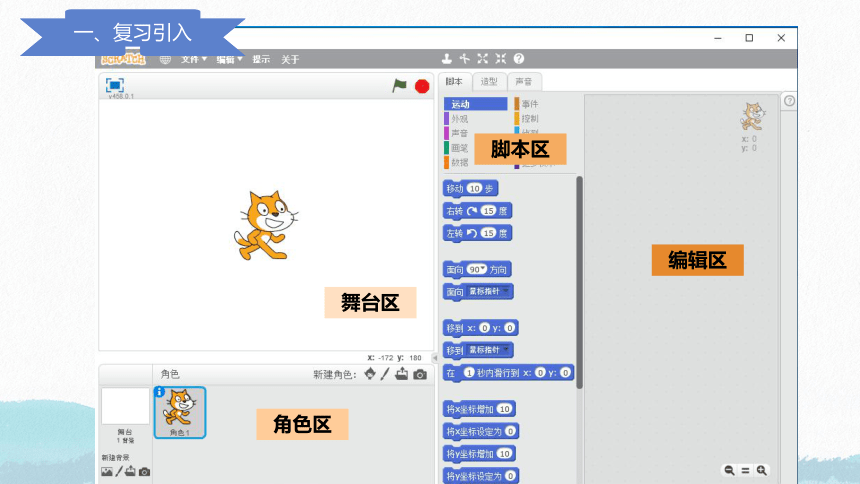The width and height of the screenshot is (860, 484).
Task: Choose new sprite from library icon
Action: (370, 374)
